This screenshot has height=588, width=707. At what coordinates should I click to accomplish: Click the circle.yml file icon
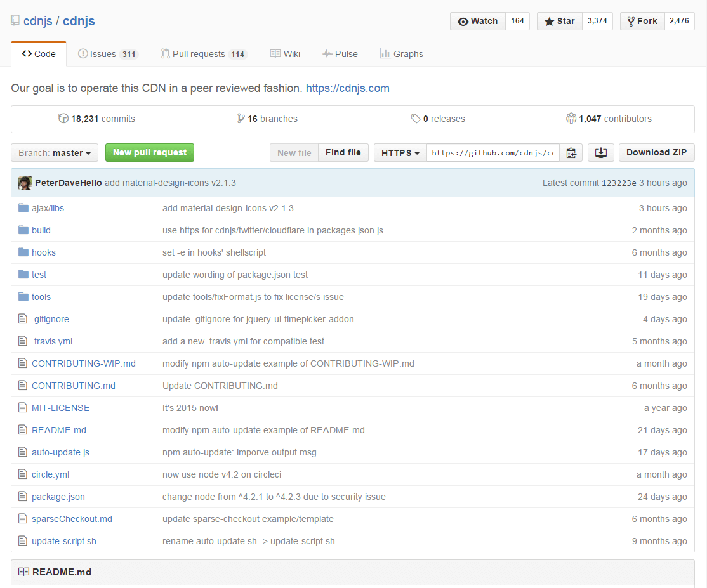coord(23,474)
